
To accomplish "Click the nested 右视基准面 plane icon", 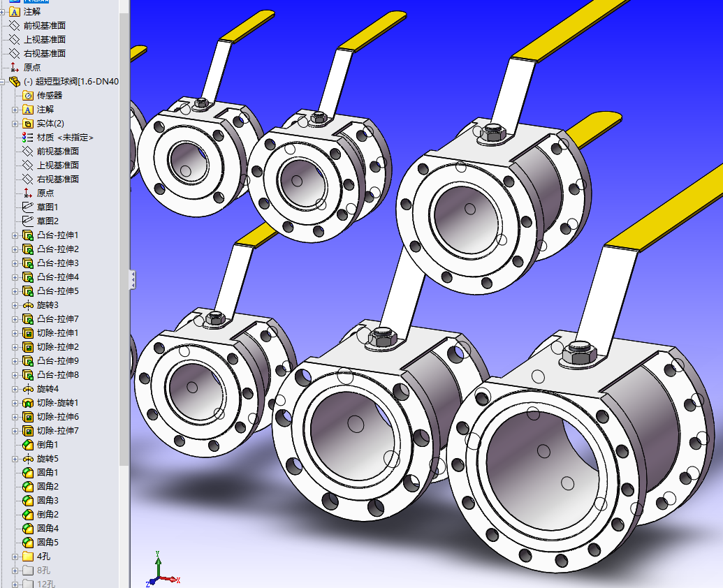I will click(x=28, y=179).
